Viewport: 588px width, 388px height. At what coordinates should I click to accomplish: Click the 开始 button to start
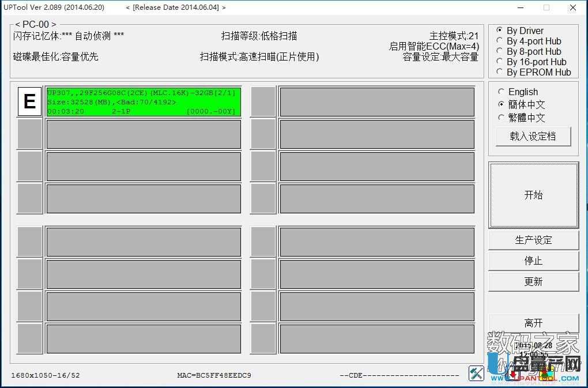[x=533, y=195]
